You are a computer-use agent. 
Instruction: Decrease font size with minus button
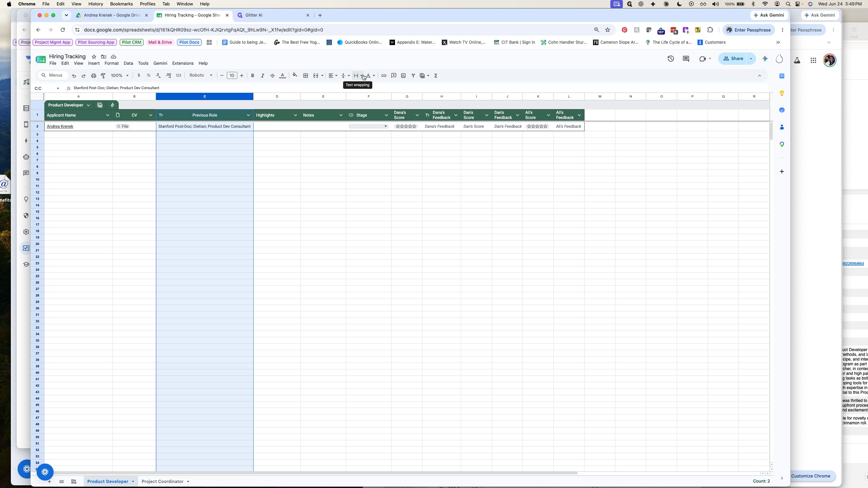click(x=222, y=76)
